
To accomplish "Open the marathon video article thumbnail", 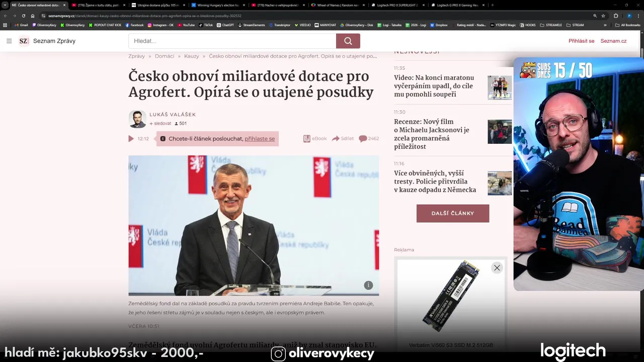I will 500,87.
